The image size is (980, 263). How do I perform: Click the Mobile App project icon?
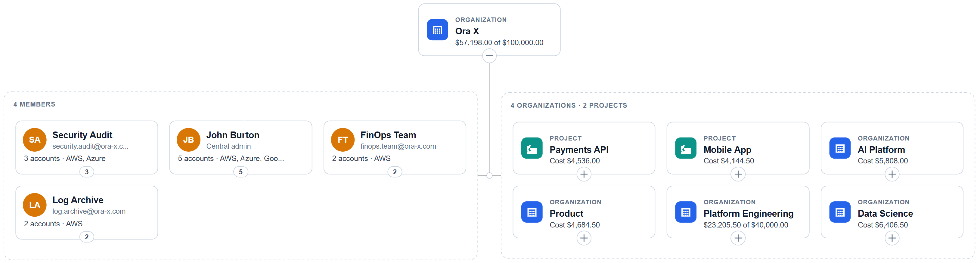(x=686, y=148)
